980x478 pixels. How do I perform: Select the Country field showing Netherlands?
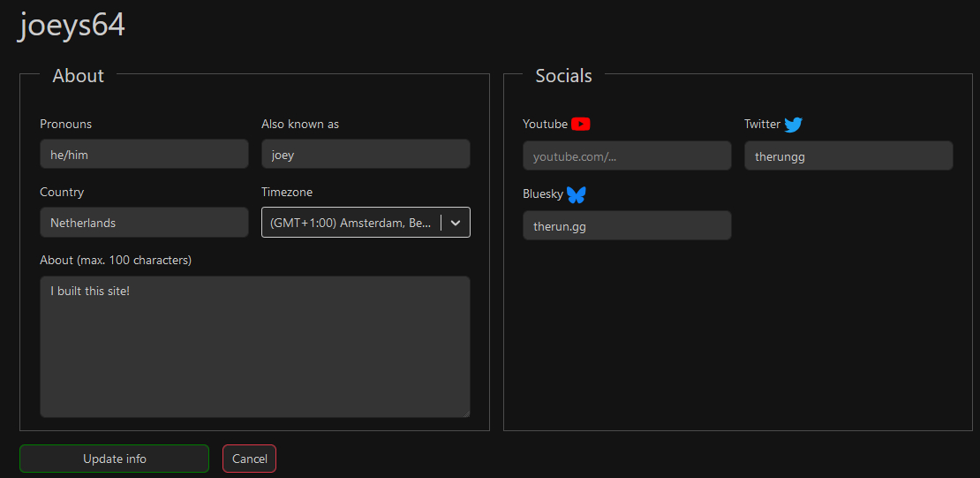click(144, 223)
